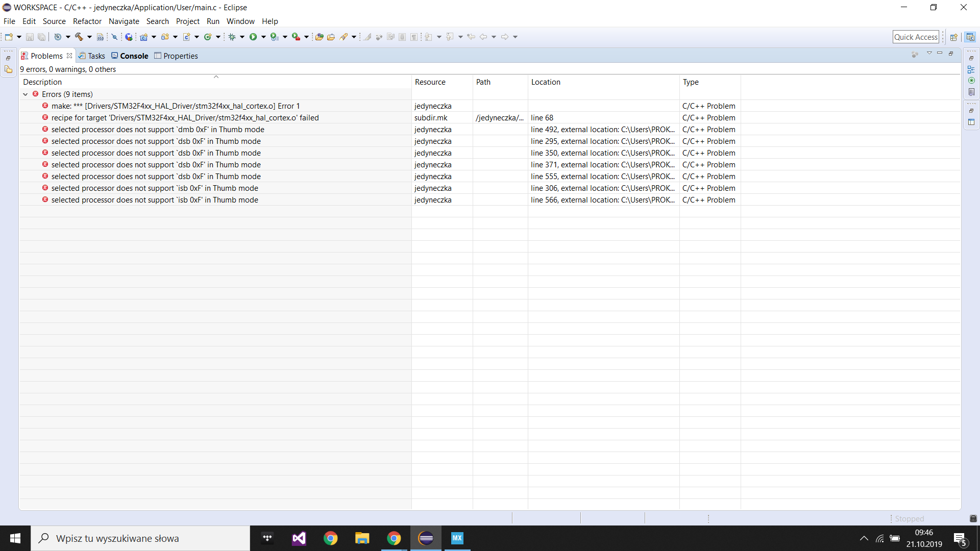980x551 pixels.
Task: Click the Open Element icon
Action: [x=319, y=37]
